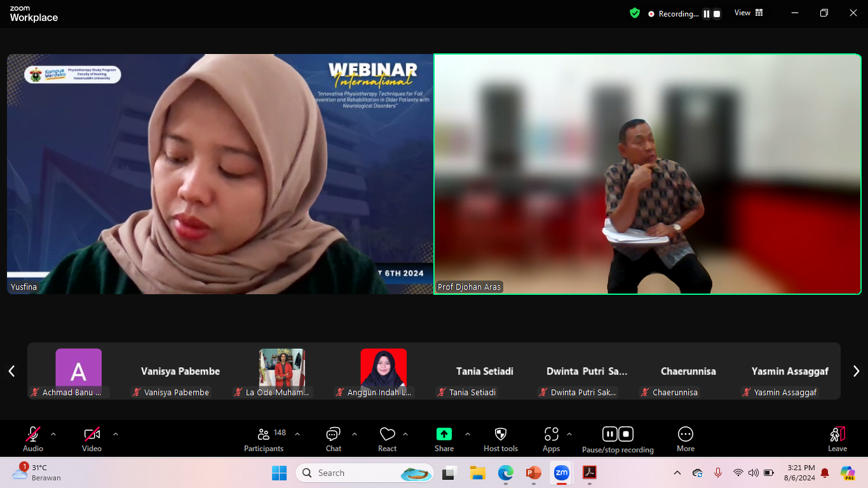Expand the Participants options arrow
The image size is (868, 488).
(297, 434)
